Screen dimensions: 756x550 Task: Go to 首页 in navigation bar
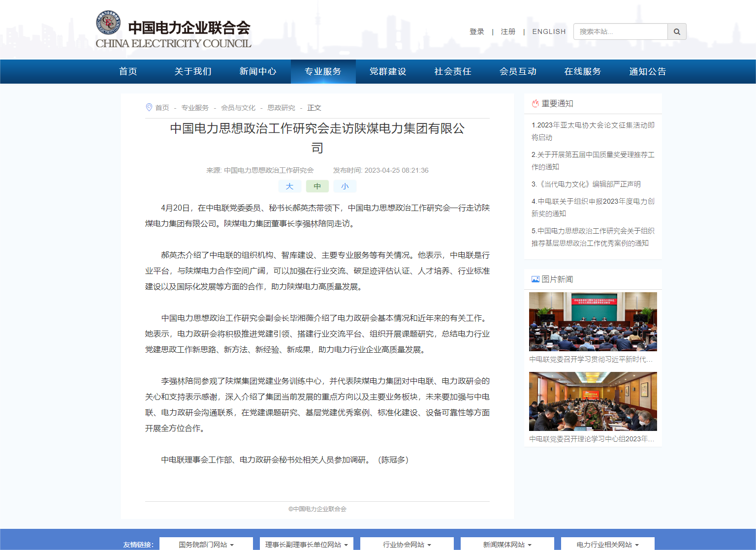(x=128, y=71)
